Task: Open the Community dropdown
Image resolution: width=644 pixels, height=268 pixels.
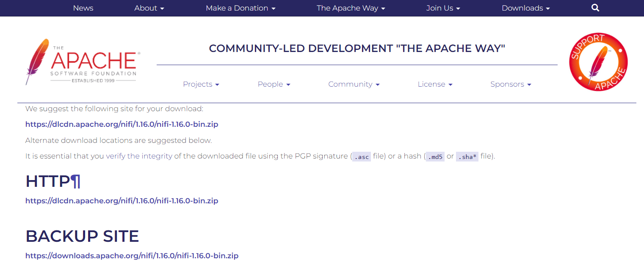Action: 354,84
